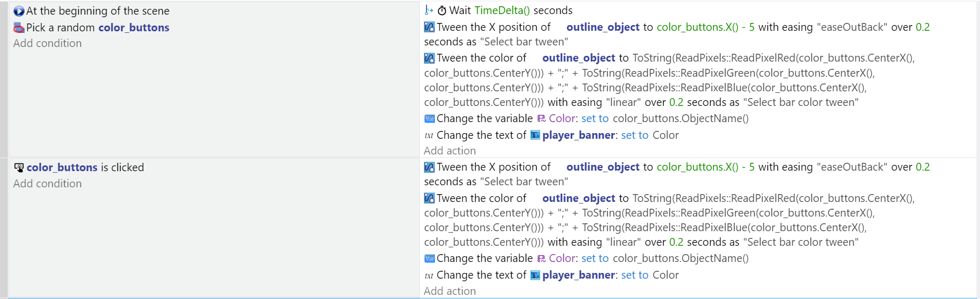The width and height of the screenshot is (980, 299).
Task: Select outline_object in second event's X position tween
Action: click(603, 167)
